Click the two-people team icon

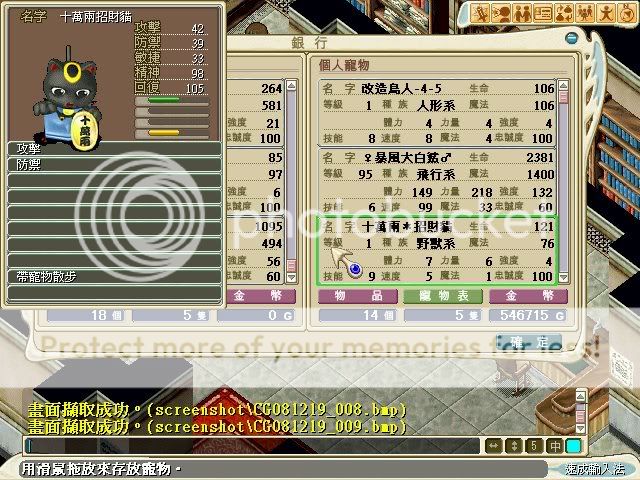click(524, 13)
